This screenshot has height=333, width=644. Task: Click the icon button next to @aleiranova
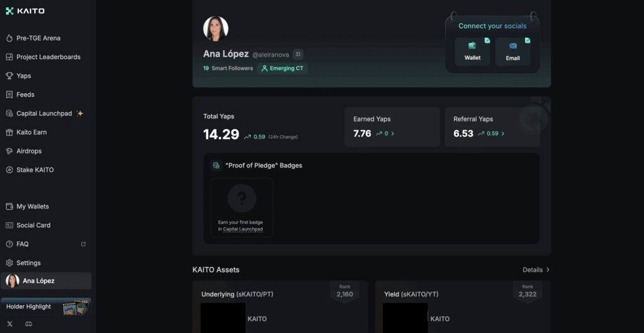(x=298, y=54)
